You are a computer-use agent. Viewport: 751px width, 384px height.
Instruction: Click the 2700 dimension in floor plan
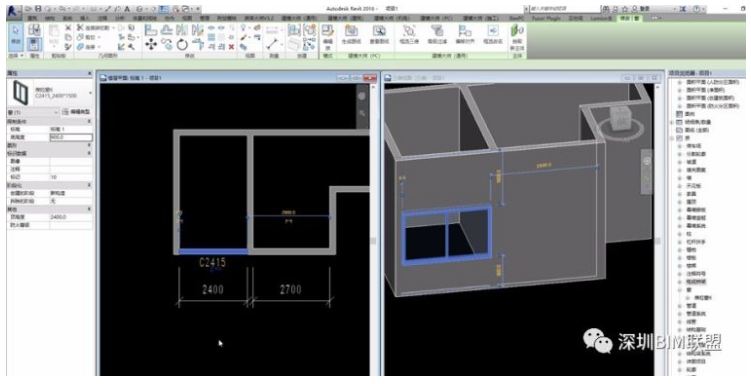[x=290, y=289]
